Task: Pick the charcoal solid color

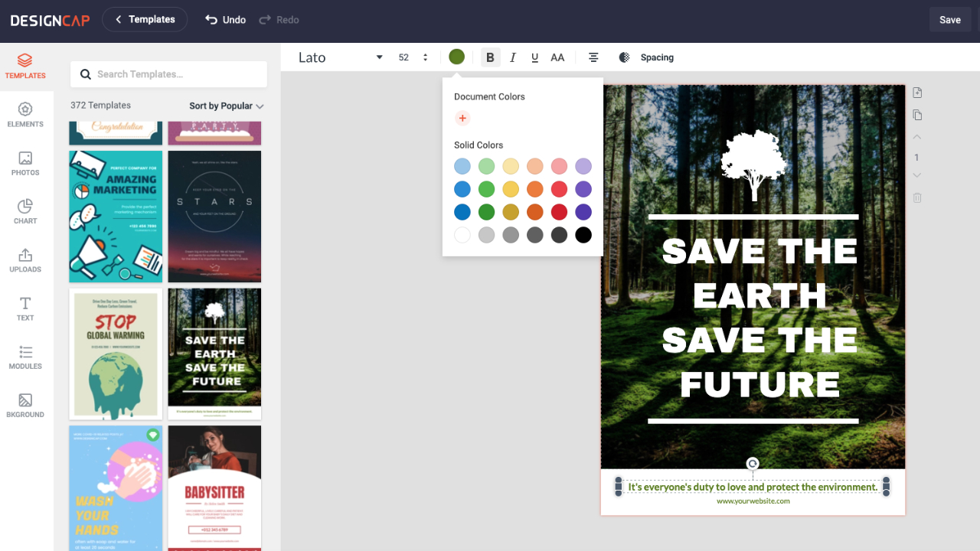Action: 560,235
